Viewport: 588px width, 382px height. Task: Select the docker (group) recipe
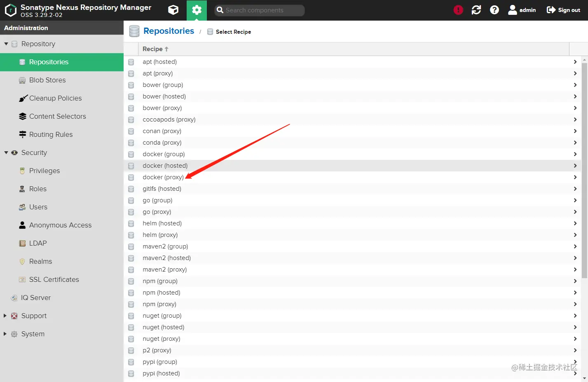pyautogui.click(x=352, y=154)
